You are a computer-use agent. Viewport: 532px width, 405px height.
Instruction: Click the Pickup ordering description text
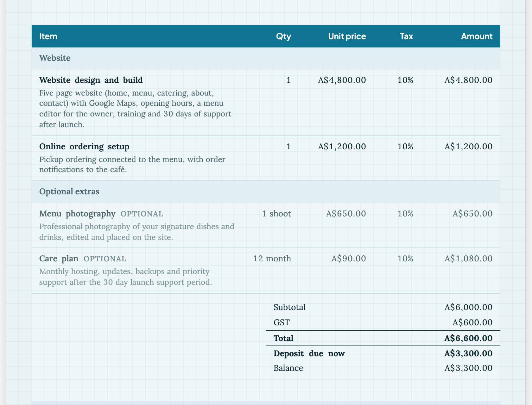click(x=132, y=164)
